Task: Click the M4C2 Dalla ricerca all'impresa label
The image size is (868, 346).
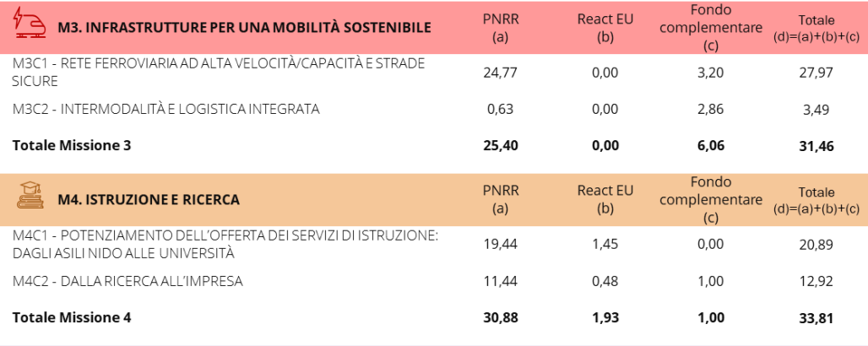Action: 127,281
